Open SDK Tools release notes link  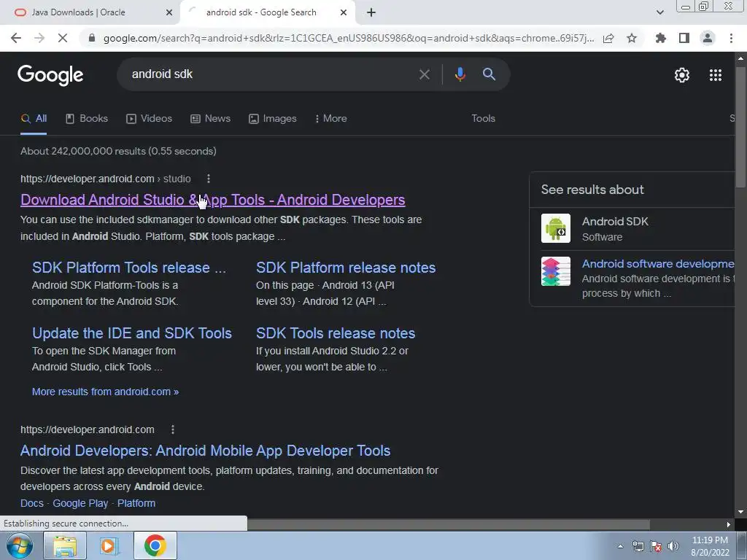pos(336,333)
